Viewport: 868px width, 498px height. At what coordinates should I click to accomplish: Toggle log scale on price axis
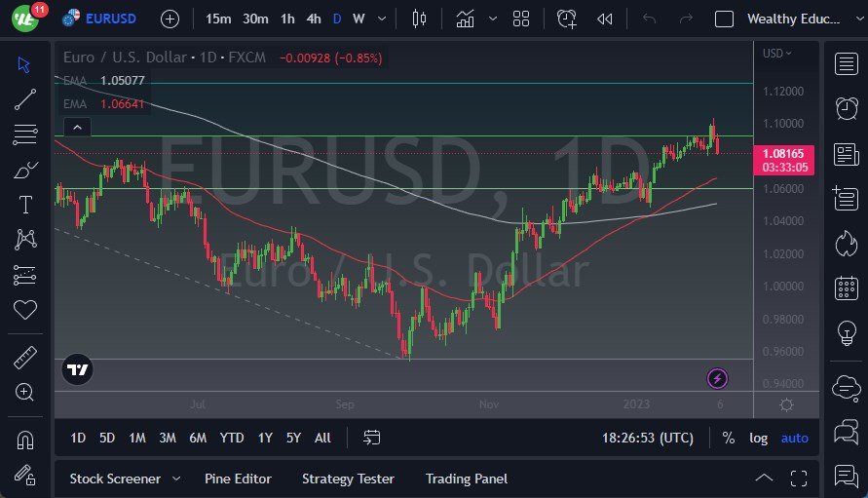(758, 438)
